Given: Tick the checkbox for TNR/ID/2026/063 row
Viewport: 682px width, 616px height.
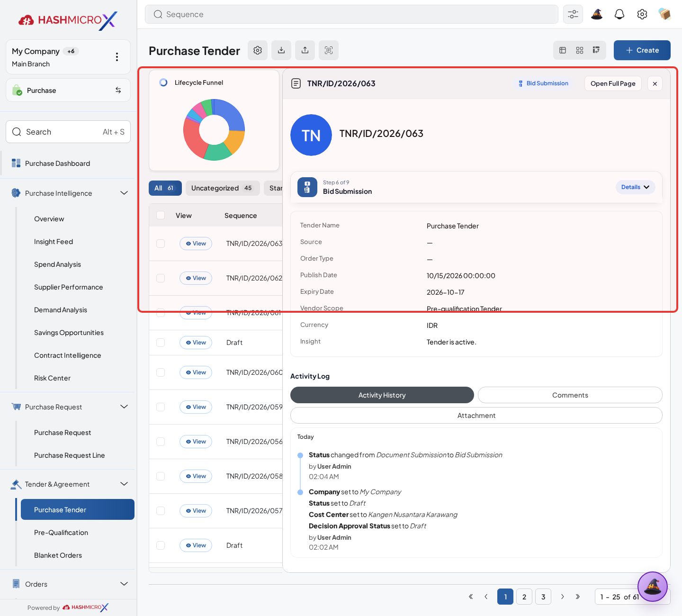Looking at the screenshot, I should pos(161,244).
